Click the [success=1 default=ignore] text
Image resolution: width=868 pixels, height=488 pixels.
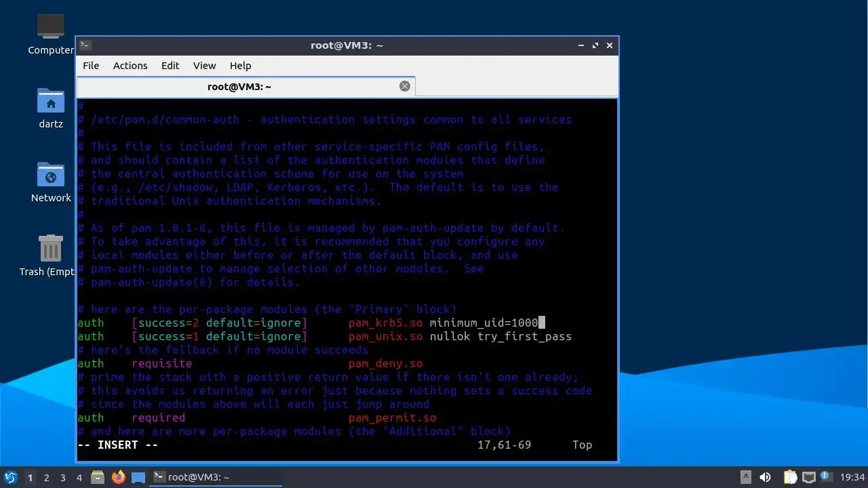pyautogui.click(x=220, y=336)
